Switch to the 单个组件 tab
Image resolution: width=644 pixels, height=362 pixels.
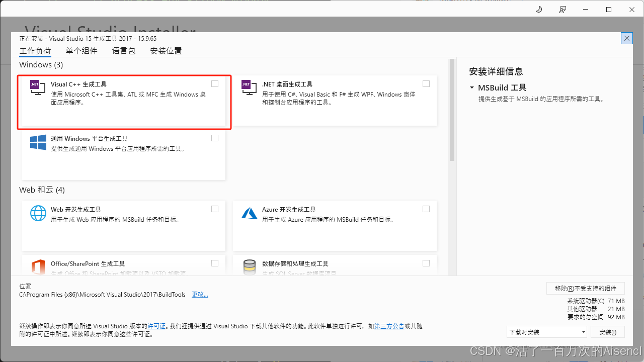click(82, 51)
